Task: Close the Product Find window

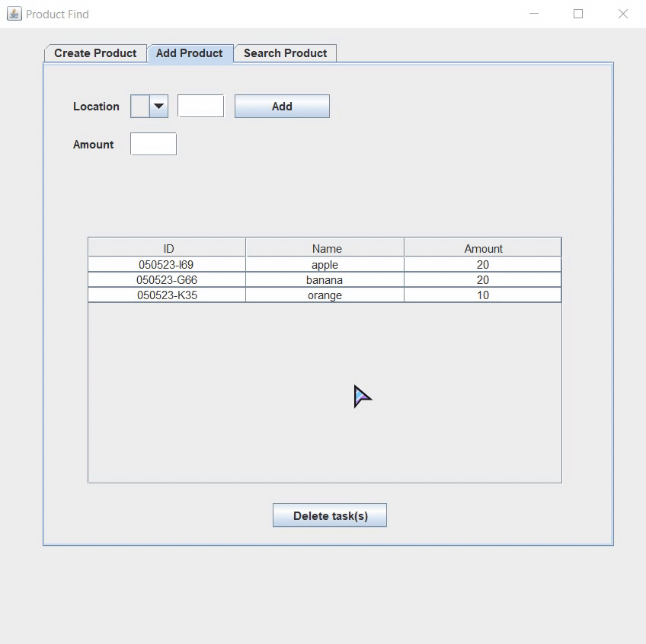Action: (623, 14)
